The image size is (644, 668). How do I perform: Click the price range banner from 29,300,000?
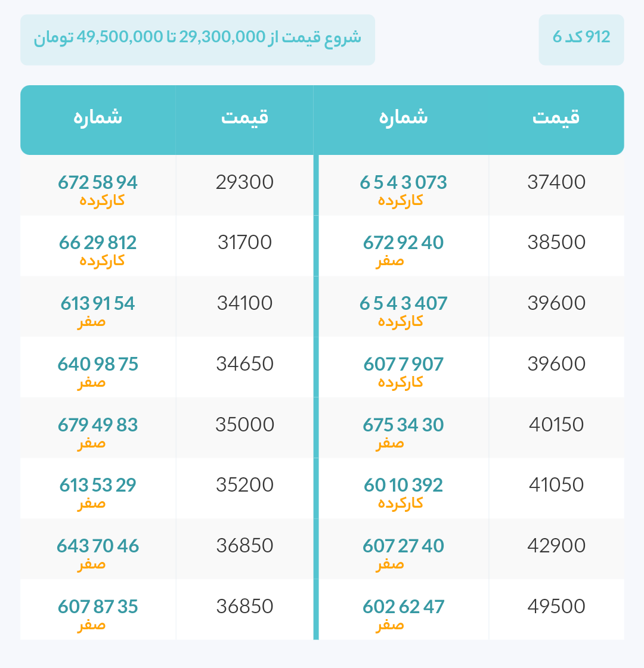[198, 39]
